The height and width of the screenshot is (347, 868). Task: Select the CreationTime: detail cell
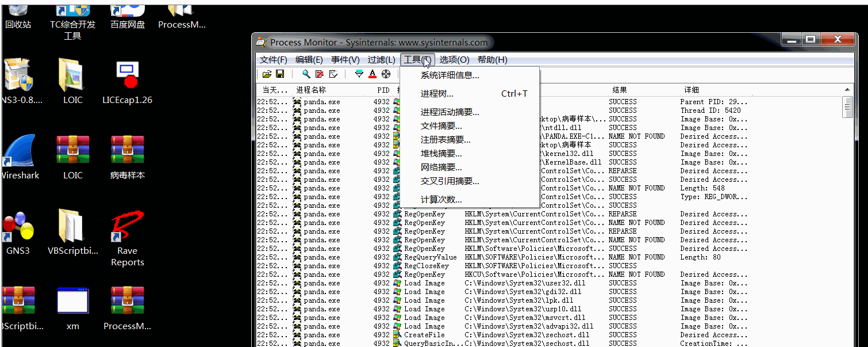pyautogui.click(x=715, y=344)
